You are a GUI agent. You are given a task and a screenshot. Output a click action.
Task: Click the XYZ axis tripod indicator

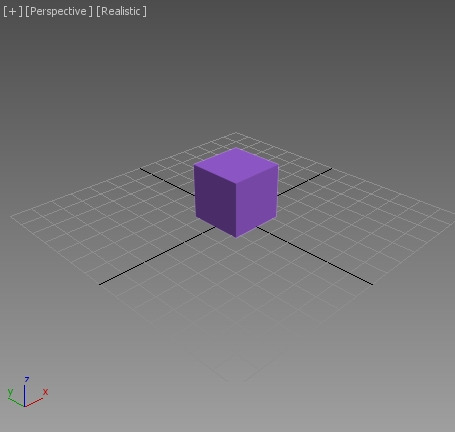click(x=28, y=392)
